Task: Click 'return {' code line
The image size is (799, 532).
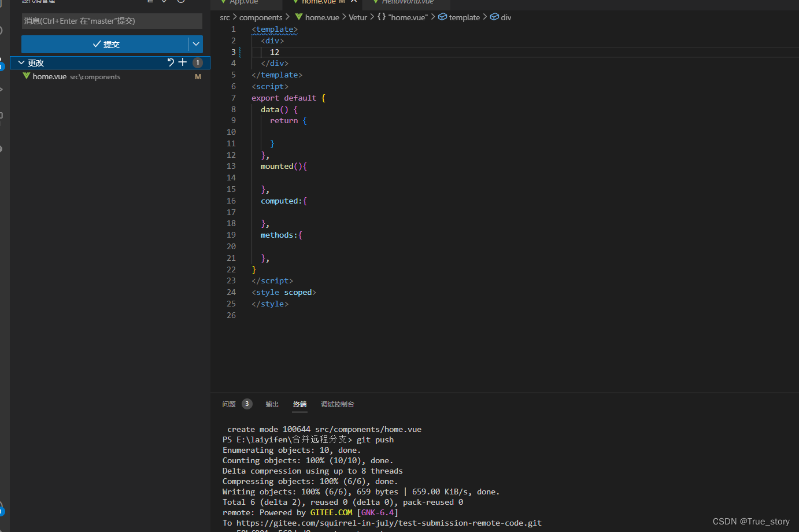Action: tap(288, 120)
